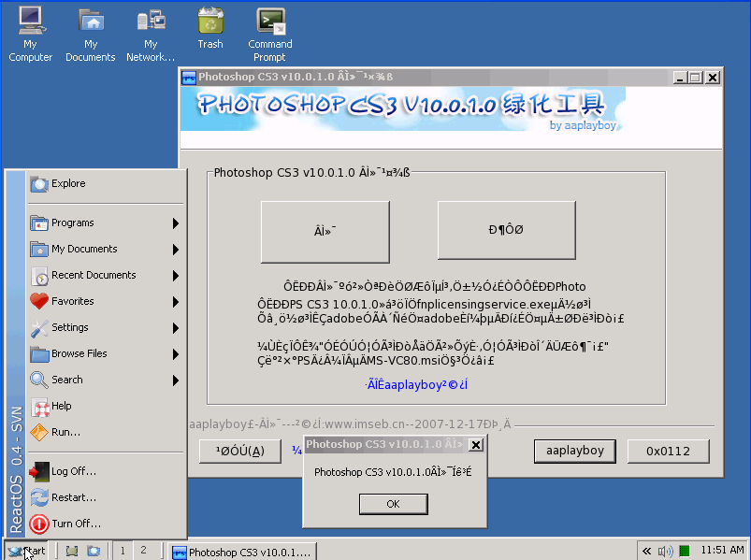Click the large left button in Photoshop tool

click(x=325, y=232)
